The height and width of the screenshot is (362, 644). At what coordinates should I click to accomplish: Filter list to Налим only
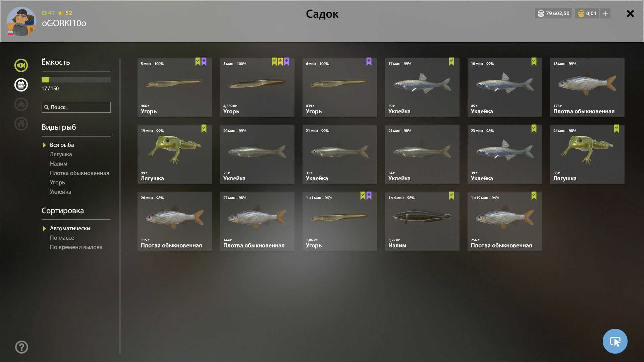point(58,164)
